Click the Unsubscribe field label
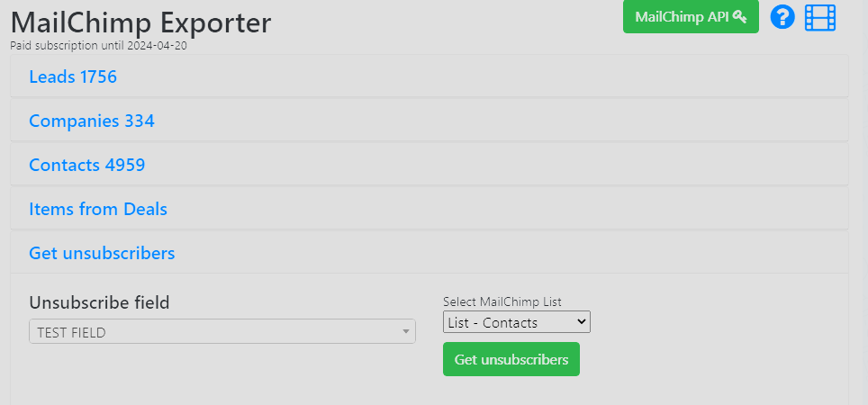This screenshot has width=868, height=405. click(x=99, y=302)
